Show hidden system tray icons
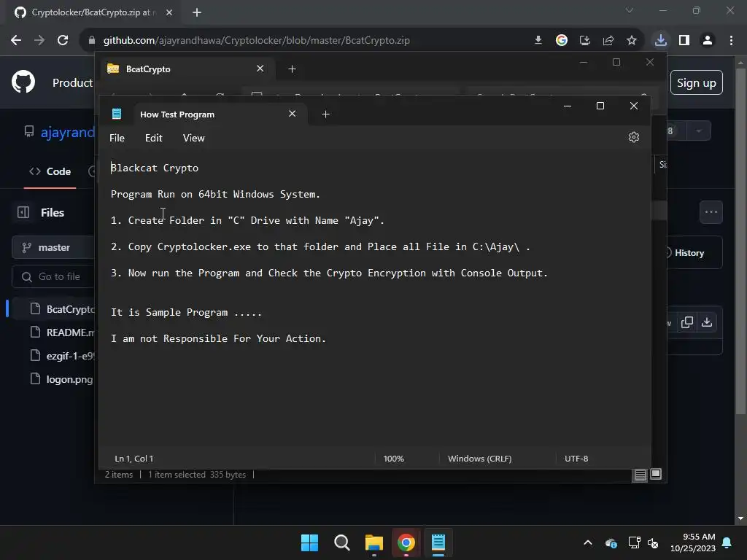 click(x=588, y=542)
